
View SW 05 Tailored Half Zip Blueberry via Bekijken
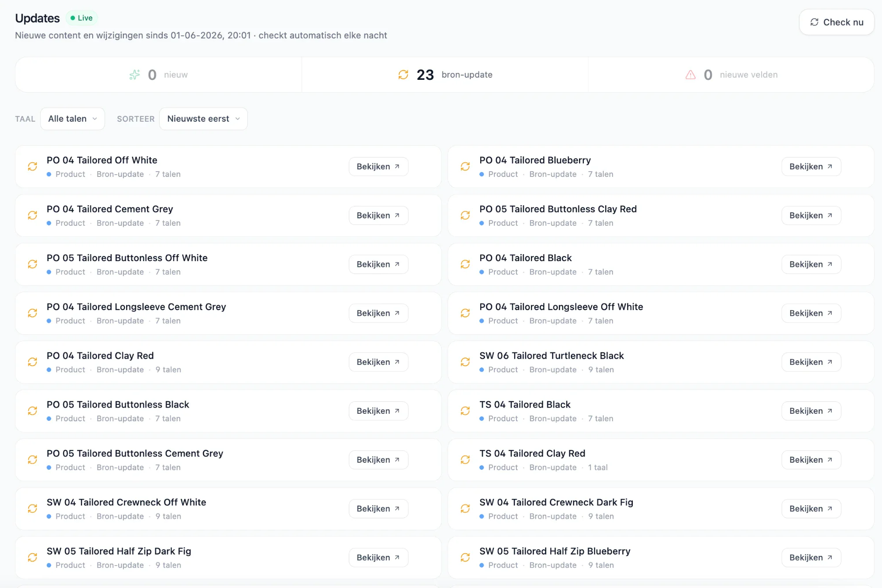point(811,558)
